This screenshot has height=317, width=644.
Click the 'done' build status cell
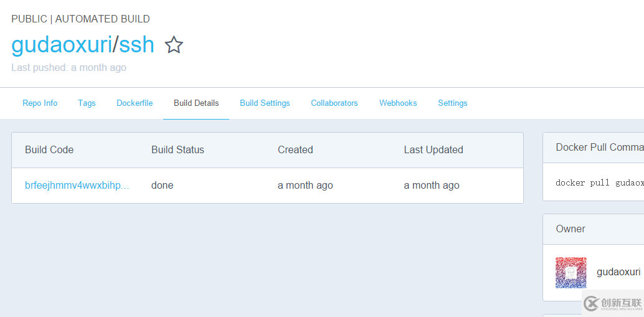click(162, 186)
